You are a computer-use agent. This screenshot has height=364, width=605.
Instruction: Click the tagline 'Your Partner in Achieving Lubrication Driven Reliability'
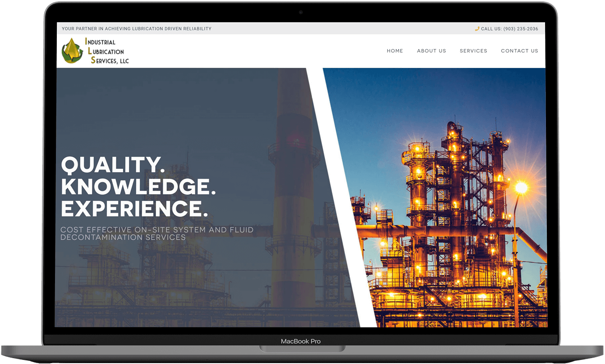point(136,29)
